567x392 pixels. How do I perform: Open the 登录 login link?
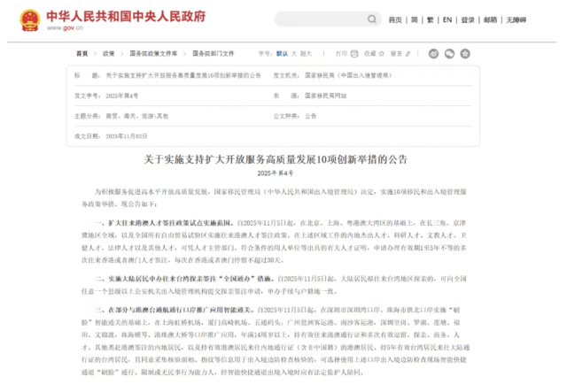(x=468, y=19)
